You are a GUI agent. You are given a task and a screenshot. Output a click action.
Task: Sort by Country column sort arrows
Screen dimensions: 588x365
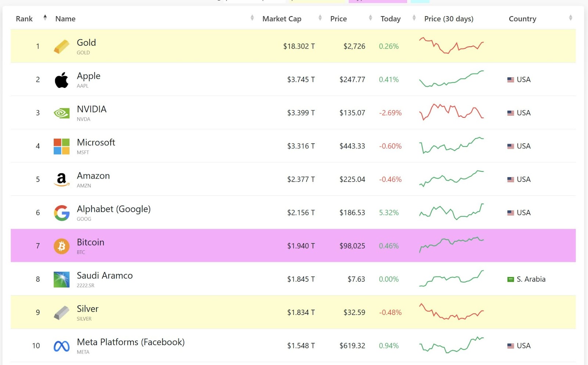tap(570, 18)
